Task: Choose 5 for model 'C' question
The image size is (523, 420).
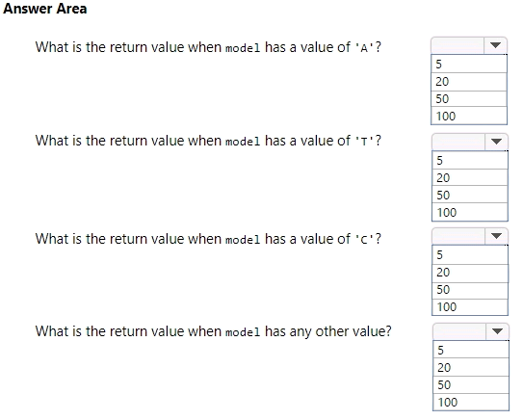Action: pyautogui.click(x=470, y=255)
